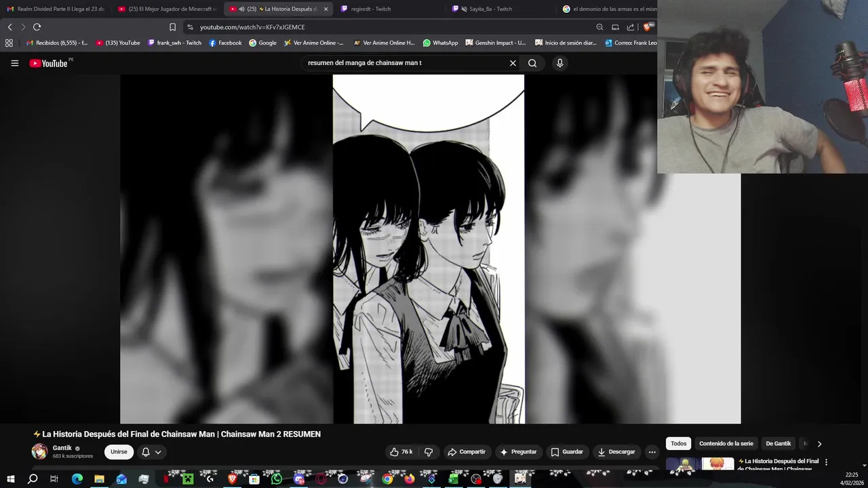Click the Gantik channel avatar
This screenshot has height=488, width=868.
(x=40, y=451)
